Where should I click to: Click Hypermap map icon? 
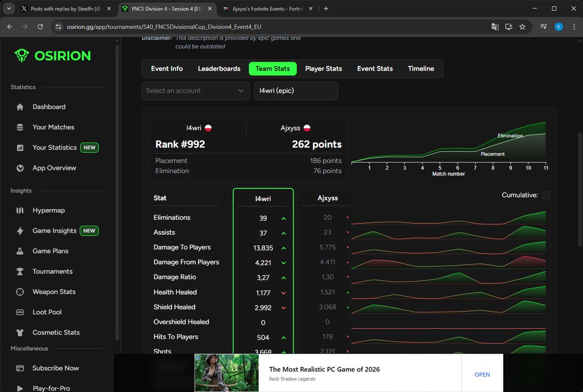(x=20, y=211)
